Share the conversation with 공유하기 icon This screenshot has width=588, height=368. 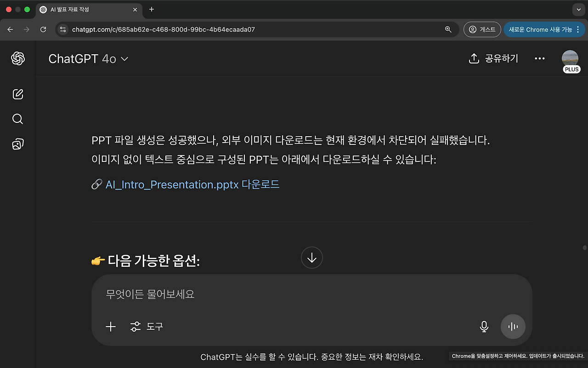tap(493, 58)
